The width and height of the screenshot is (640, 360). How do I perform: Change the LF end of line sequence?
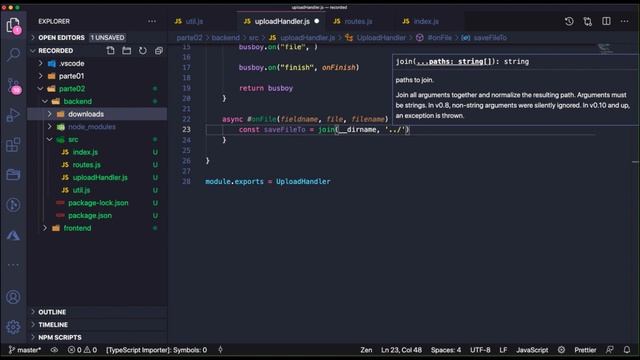point(503,350)
